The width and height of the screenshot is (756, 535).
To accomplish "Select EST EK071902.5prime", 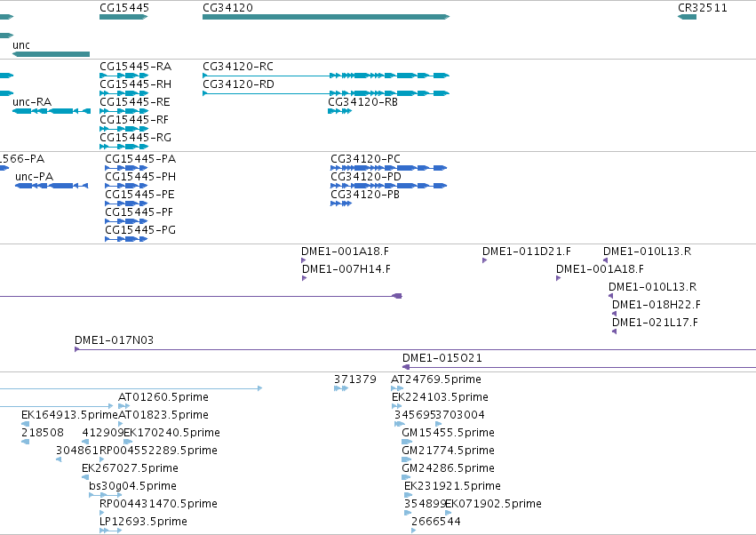I will pyautogui.click(x=449, y=514).
